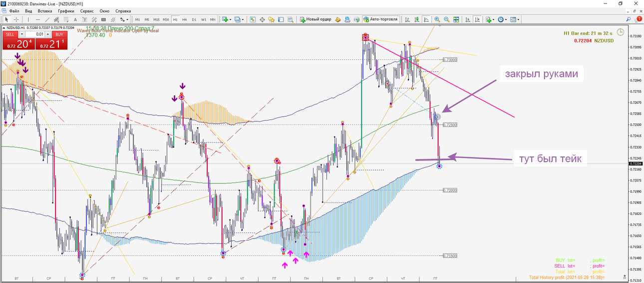Image resolution: width=644 pixels, height=283 pixels.
Task: Select the rectangle shape tool
Action: tap(103, 19)
